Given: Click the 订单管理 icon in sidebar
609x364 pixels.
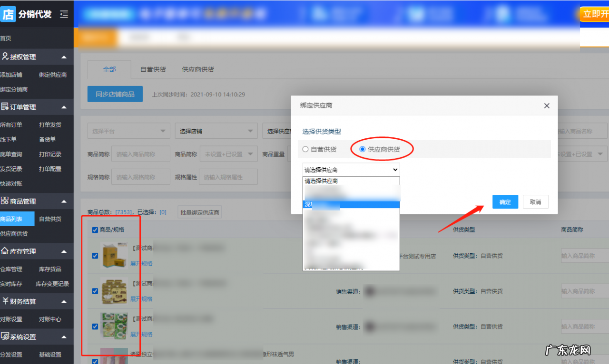Looking at the screenshot, I should click(6, 107).
